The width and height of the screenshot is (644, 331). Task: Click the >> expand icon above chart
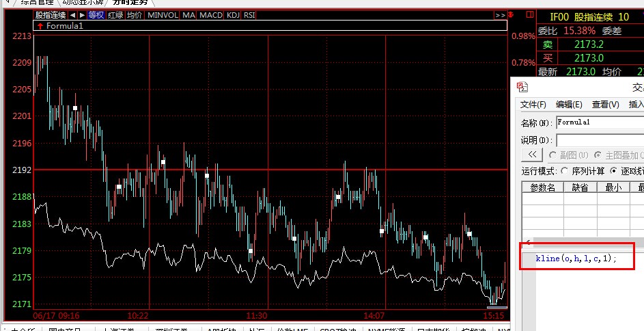pyautogui.click(x=500, y=14)
